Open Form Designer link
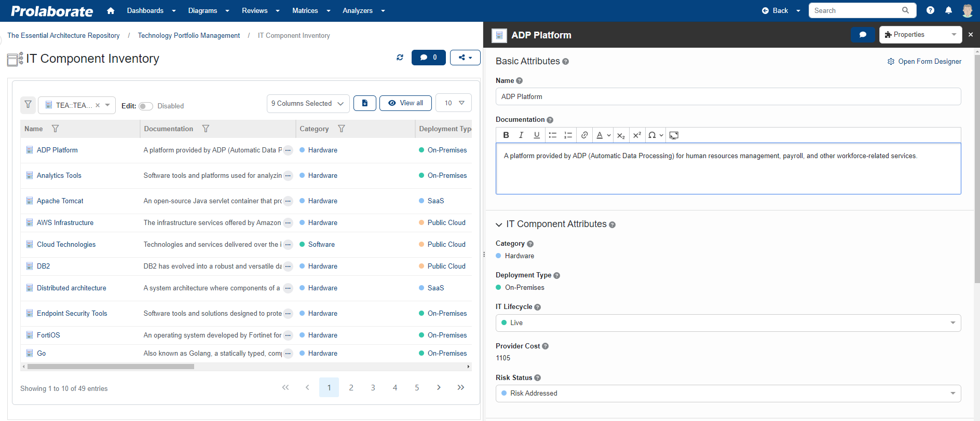Image resolution: width=980 pixels, height=421 pixels. [924, 62]
